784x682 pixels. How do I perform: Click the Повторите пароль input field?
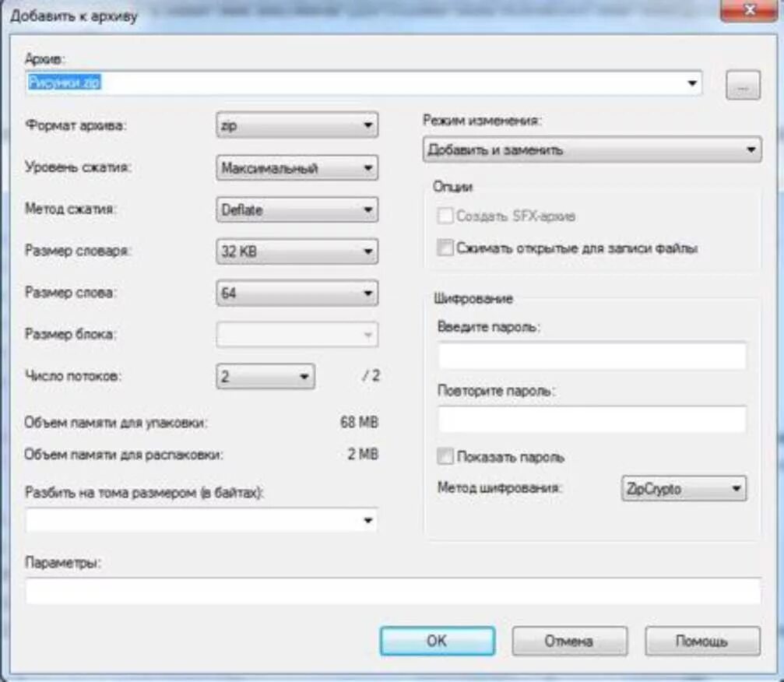[x=592, y=419]
